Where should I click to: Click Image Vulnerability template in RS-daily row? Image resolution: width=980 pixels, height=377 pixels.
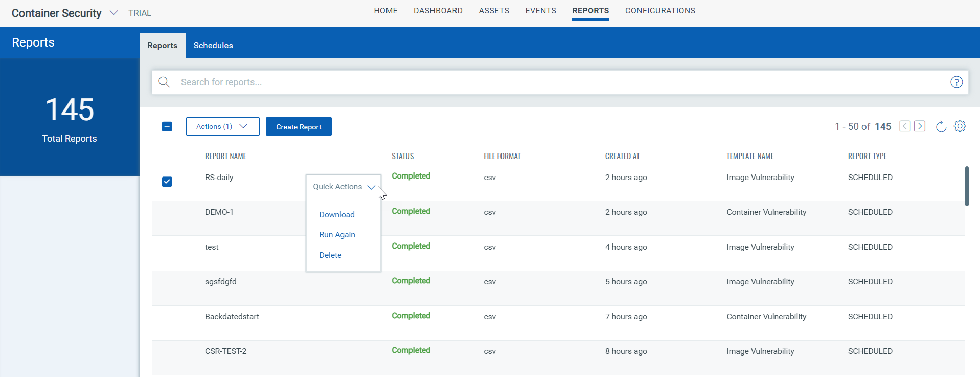[x=760, y=178]
